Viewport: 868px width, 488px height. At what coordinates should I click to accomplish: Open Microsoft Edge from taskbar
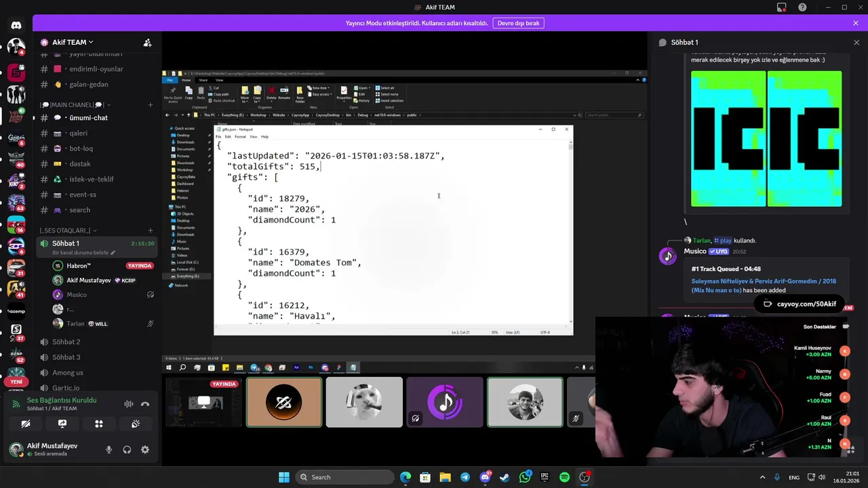pos(405,477)
